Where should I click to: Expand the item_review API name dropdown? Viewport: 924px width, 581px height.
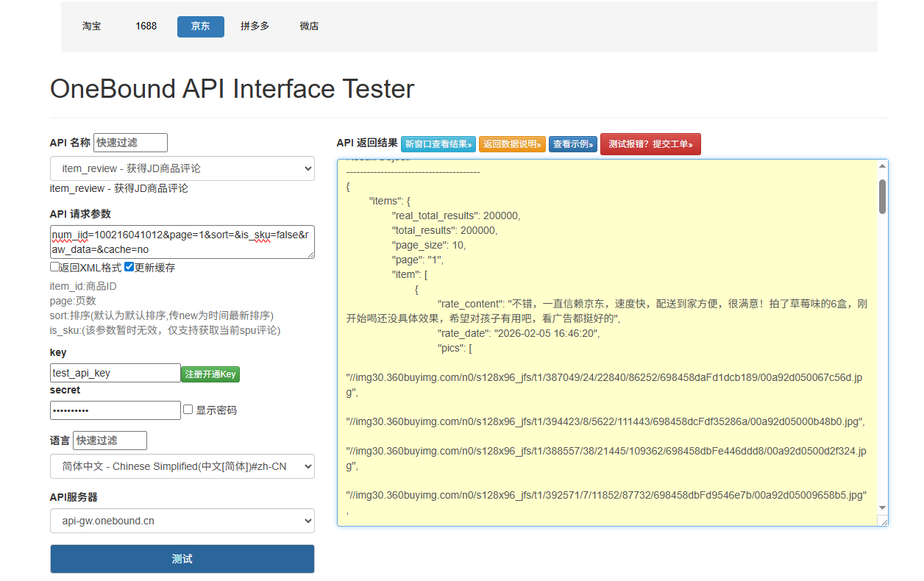[x=182, y=168]
